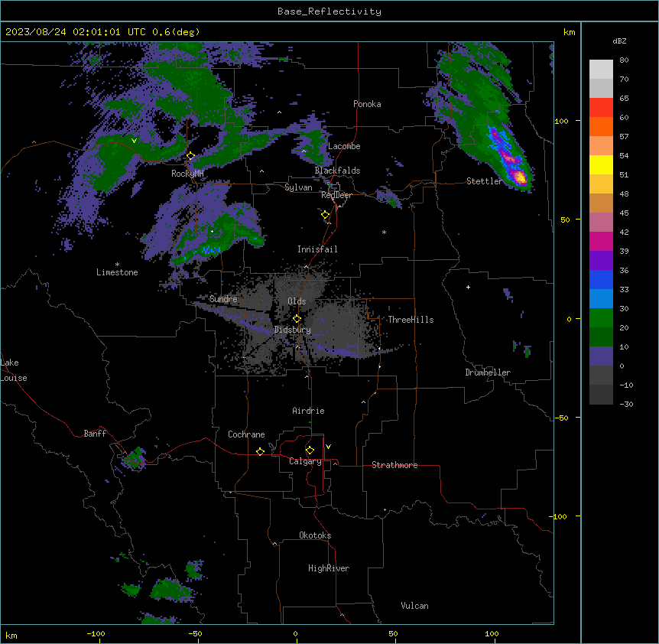The width and height of the screenshot is (659, 644).
Task: Click the RockyMH city label
Action: tap(187, 174)
